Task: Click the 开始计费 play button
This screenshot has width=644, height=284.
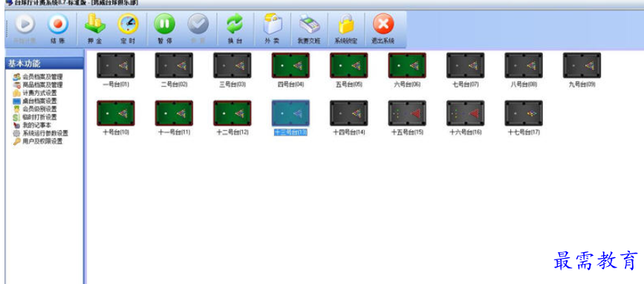Action: tap(25, 24)
